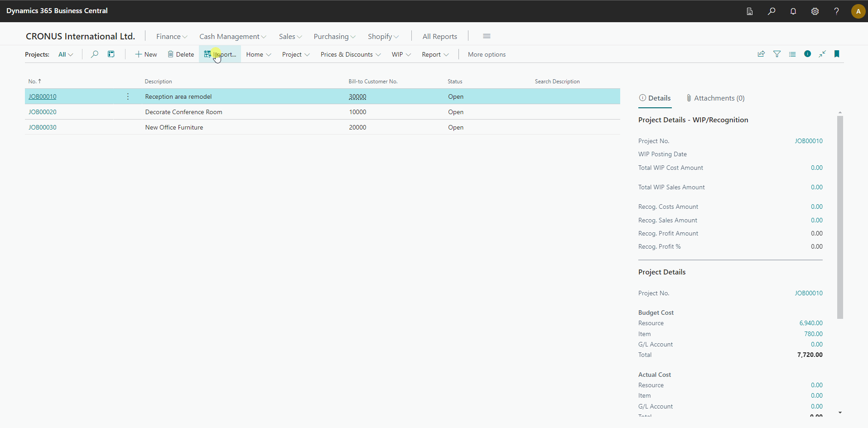Drill into Total WIP Sales Amount value
The width and height of the screenshot is (868, 428).
tap(816, 187)
